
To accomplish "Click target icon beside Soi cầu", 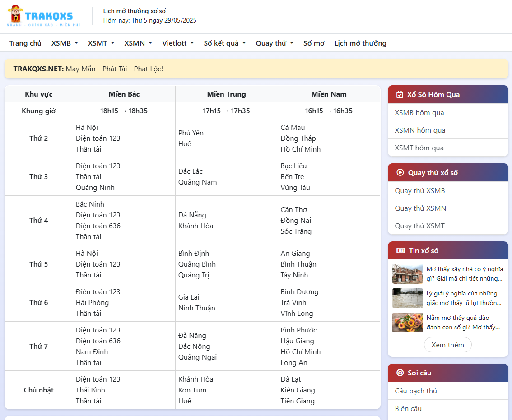I will [400, 373].
